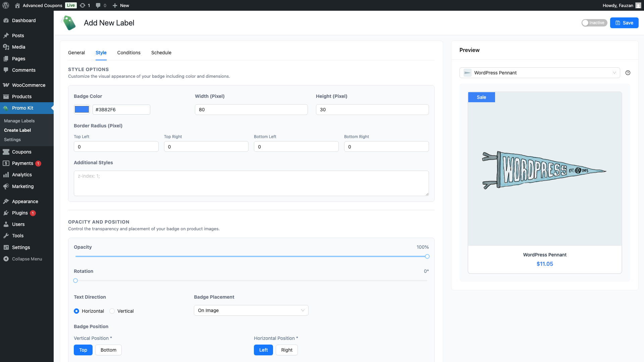This screenshot has width=644, height=362.
Task: Click the updates refresh icon in admin bar
Action: pyautogui.click(x=83, y=5)
